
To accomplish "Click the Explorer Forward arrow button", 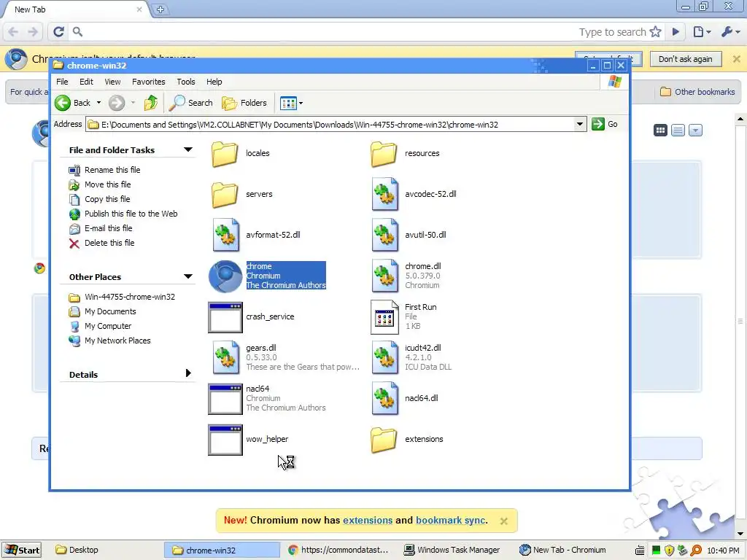I will tap(116, 103).
